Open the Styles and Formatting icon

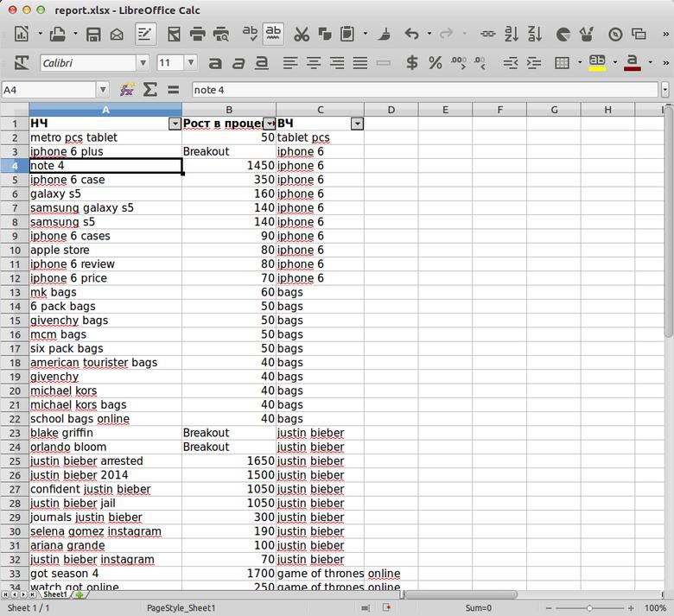click(639, 34)
